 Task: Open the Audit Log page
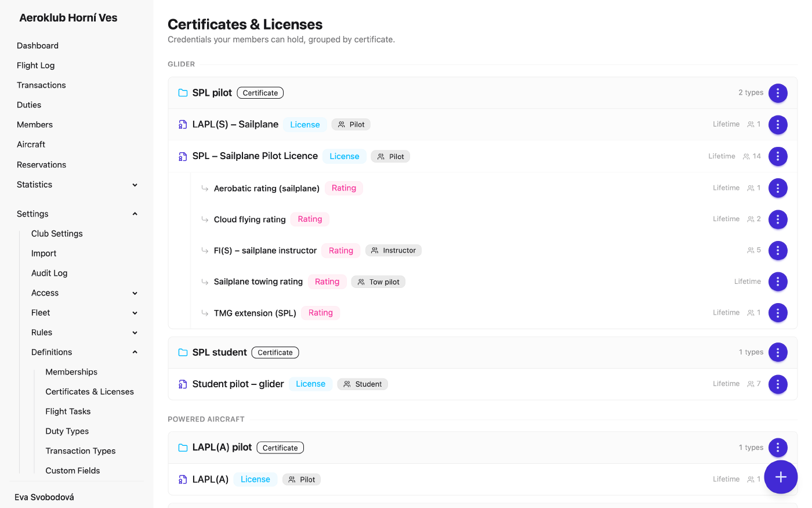click(49, 273)
